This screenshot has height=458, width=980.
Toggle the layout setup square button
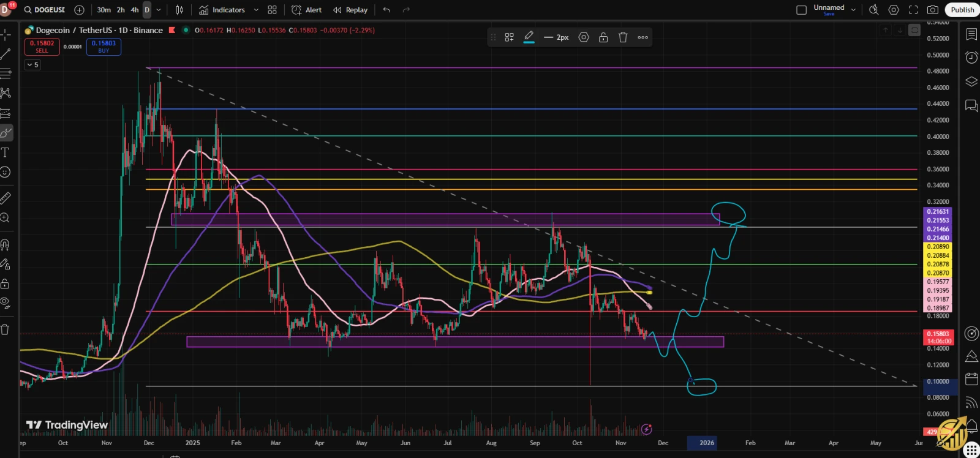801,10
